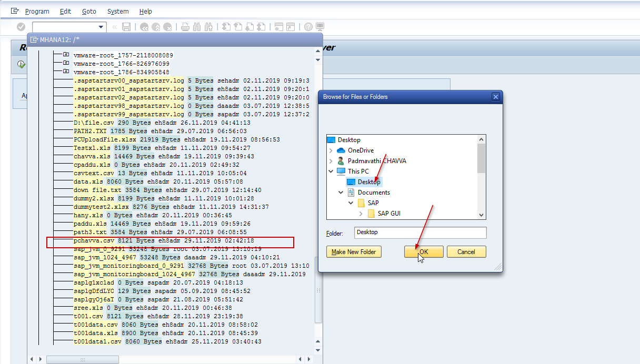Screen dimensions: 640x364
Task: Open the Find search icon
Action: [197, 27]
